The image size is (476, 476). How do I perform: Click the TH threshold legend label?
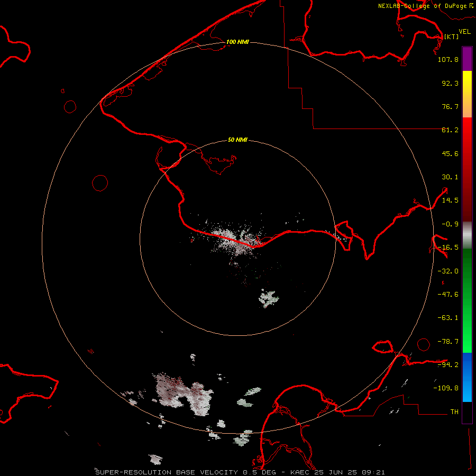[x=454, y=412]
